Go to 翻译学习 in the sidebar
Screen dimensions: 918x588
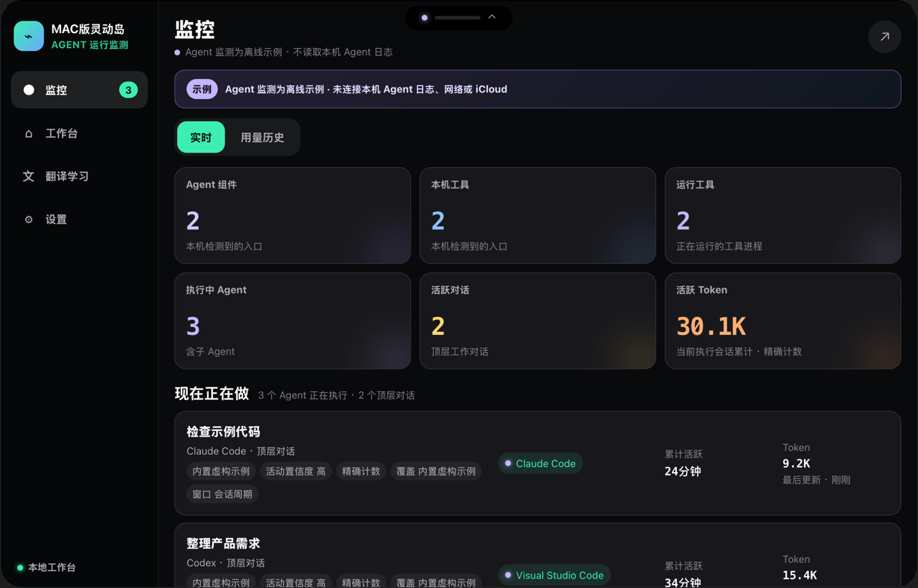(80, 176)
